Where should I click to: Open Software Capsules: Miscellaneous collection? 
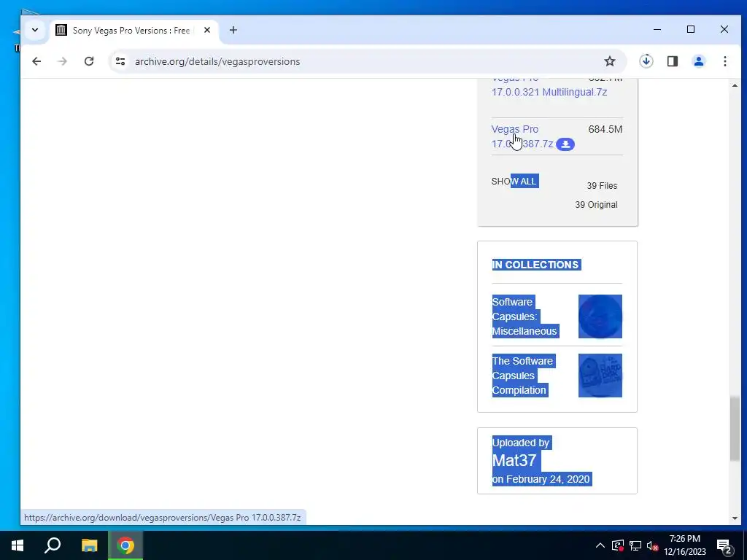525,316
